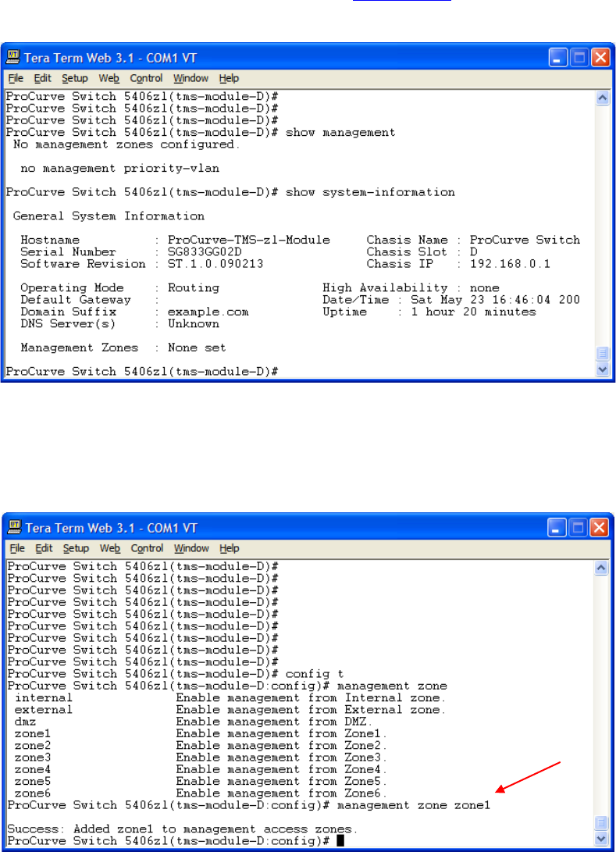The width and height of the screenshot is (616, 852).
Task: Click 'management zone zone1' command text
Action: pyautogui.click(x=414, y=806)
